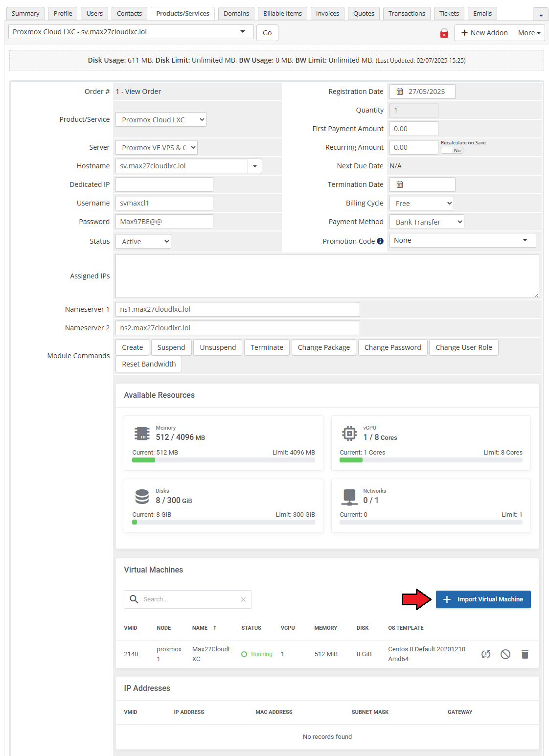Click the reboot icon for VM 2140
The height and width of the screenshot is (756, 549).
(x=486, y=654)
